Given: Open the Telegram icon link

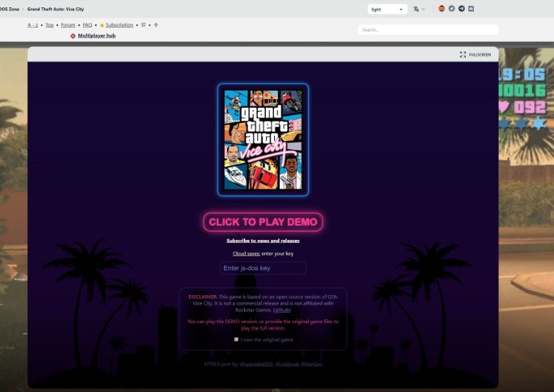Looking at the screenshot, I should coord(461,9).
